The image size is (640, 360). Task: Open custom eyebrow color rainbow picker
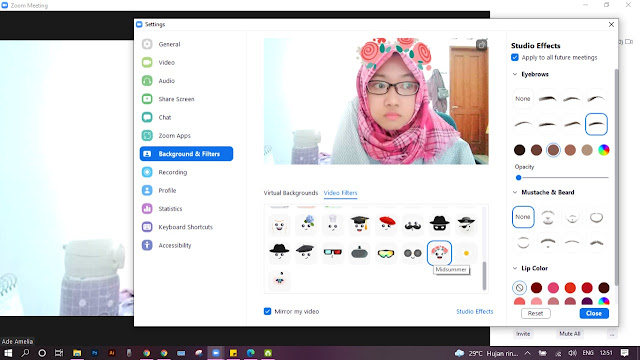[604, 150]
